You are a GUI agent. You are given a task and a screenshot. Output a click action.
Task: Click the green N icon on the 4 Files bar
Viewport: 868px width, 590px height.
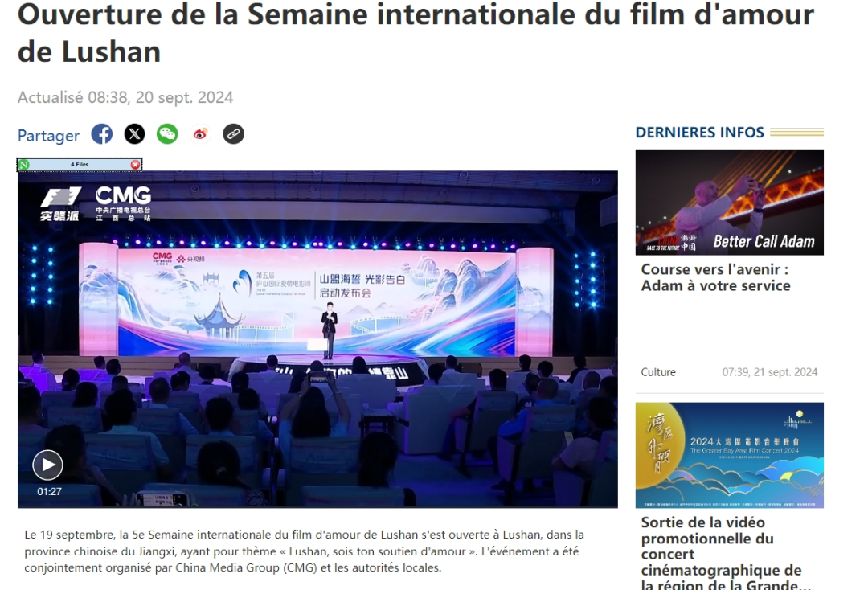tap(23, 165)
